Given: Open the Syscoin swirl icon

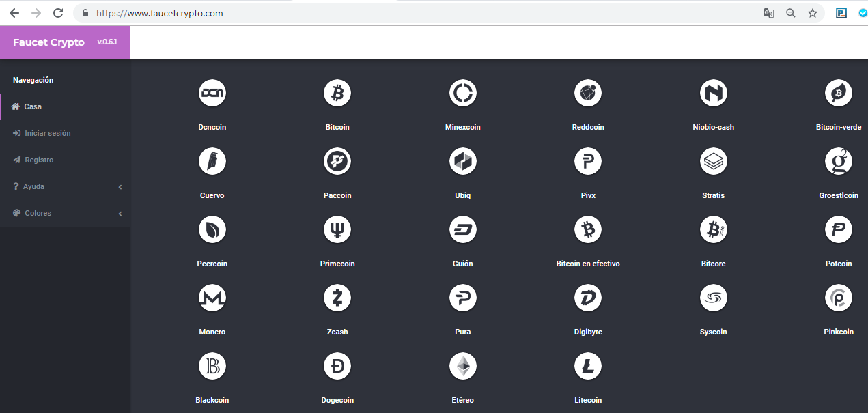Looking at the screenshot, I should [714, 298].
